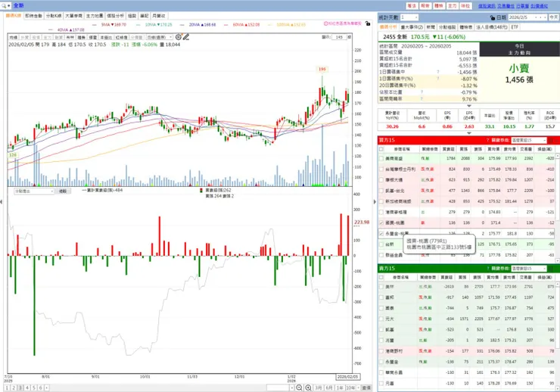560x392 pixels.
Task: Step the date forward with the last arrow
Action: (x=546, y=17)
